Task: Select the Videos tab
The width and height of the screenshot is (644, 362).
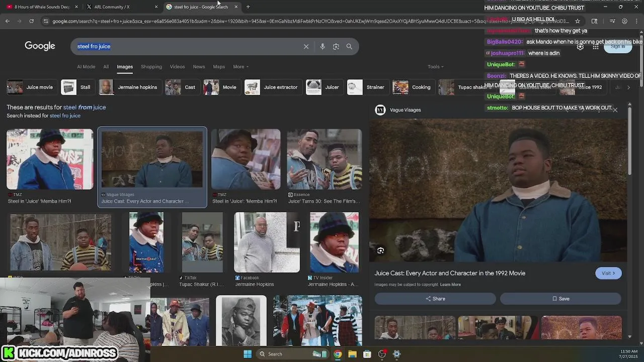Action: (x=177, y=66)
